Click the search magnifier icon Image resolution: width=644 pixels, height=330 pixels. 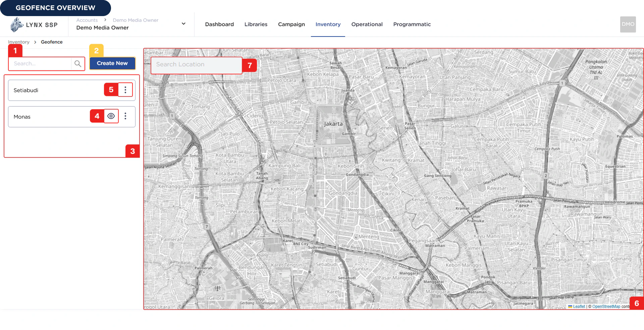[78, 64]
